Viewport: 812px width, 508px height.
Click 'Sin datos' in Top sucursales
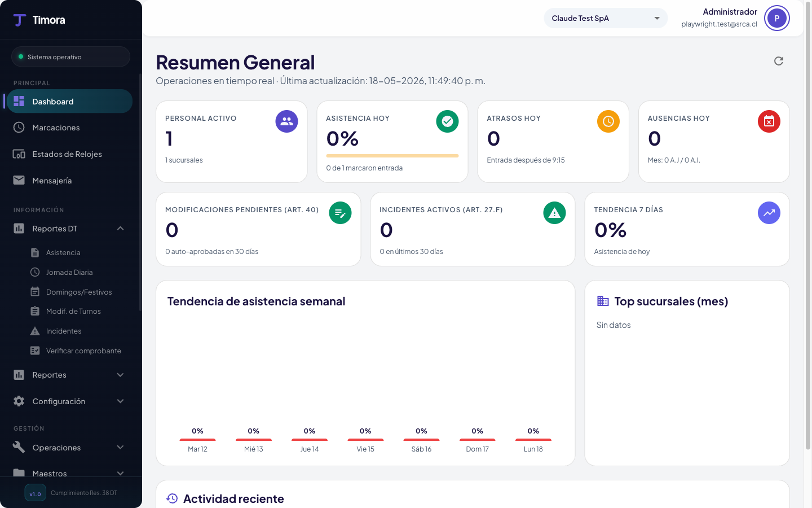pos(614,325)
